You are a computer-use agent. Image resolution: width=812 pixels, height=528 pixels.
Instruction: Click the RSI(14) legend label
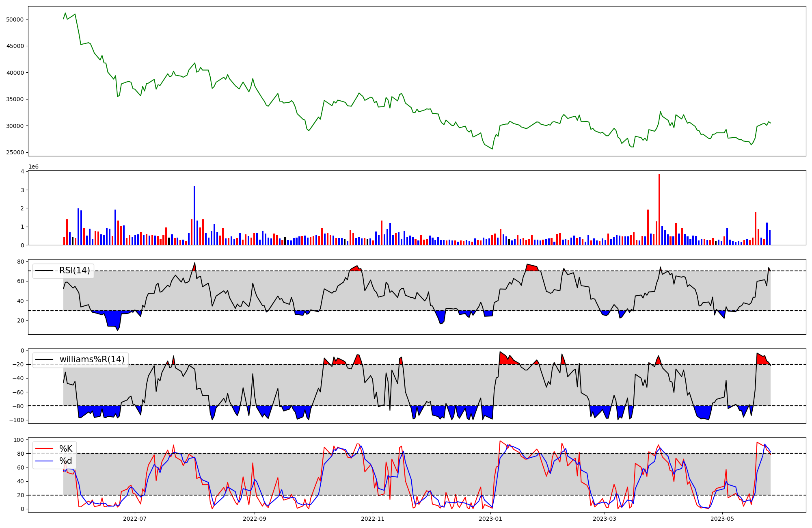(75, 271)
